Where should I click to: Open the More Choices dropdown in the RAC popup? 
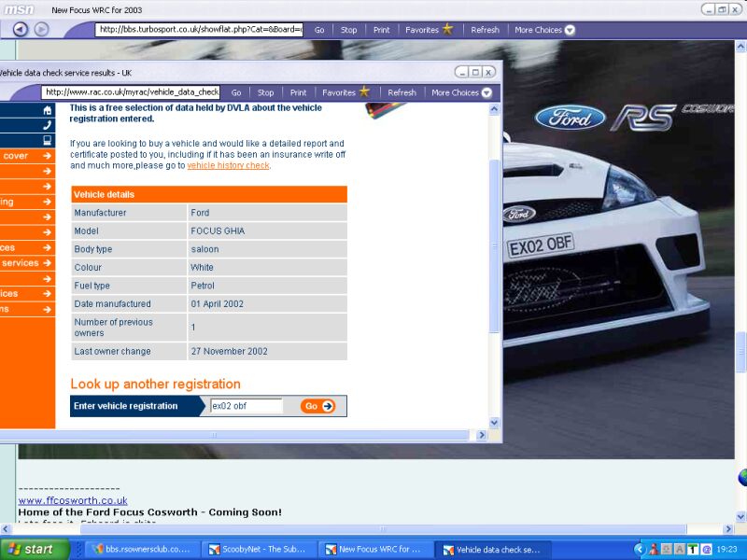tap(461, 92)
